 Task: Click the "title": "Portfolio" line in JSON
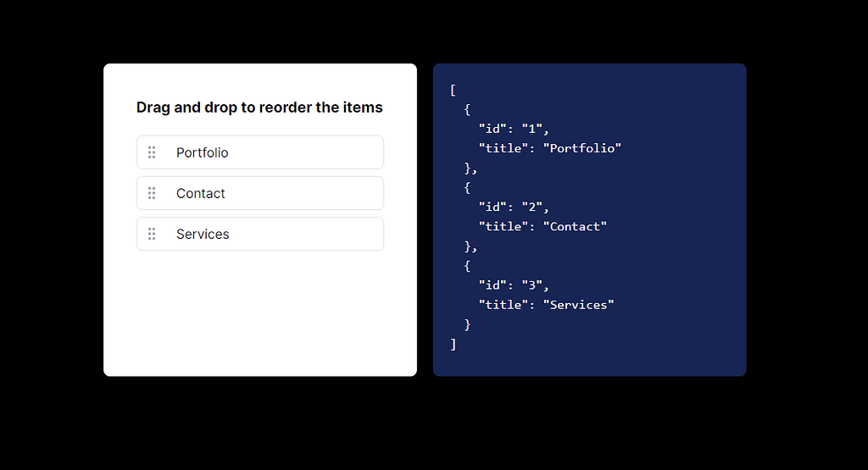[549, 148]
